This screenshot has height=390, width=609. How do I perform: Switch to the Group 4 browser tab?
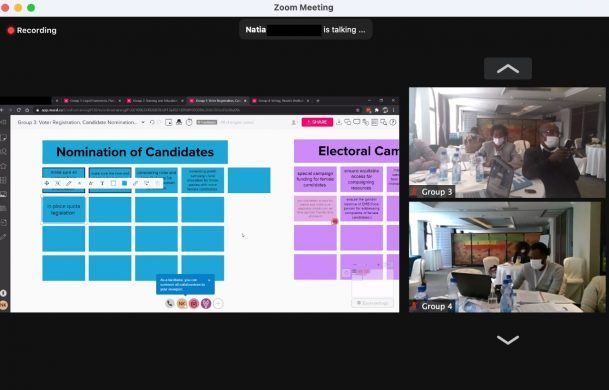281,101
